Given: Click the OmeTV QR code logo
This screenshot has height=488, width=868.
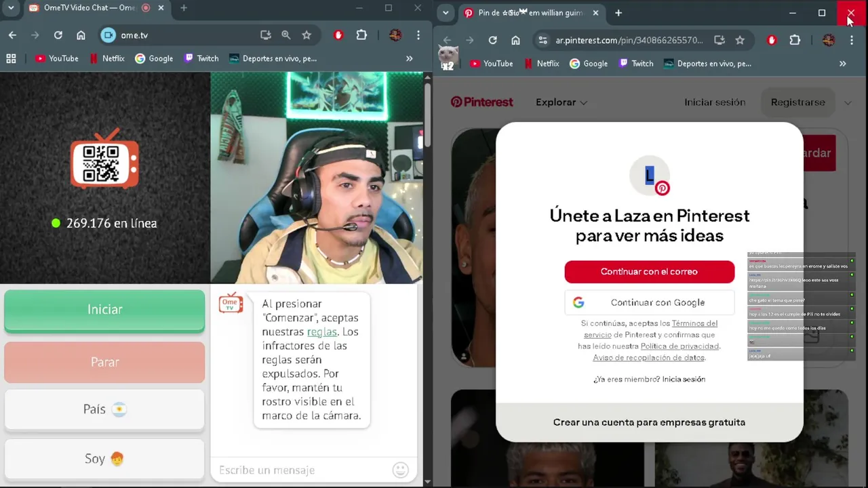Looking at the screenshot, I should pos(104,159).
